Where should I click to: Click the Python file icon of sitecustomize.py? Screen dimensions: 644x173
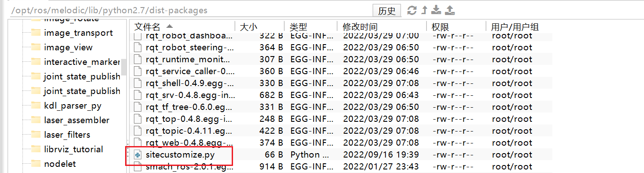click(x=138, y=155)
